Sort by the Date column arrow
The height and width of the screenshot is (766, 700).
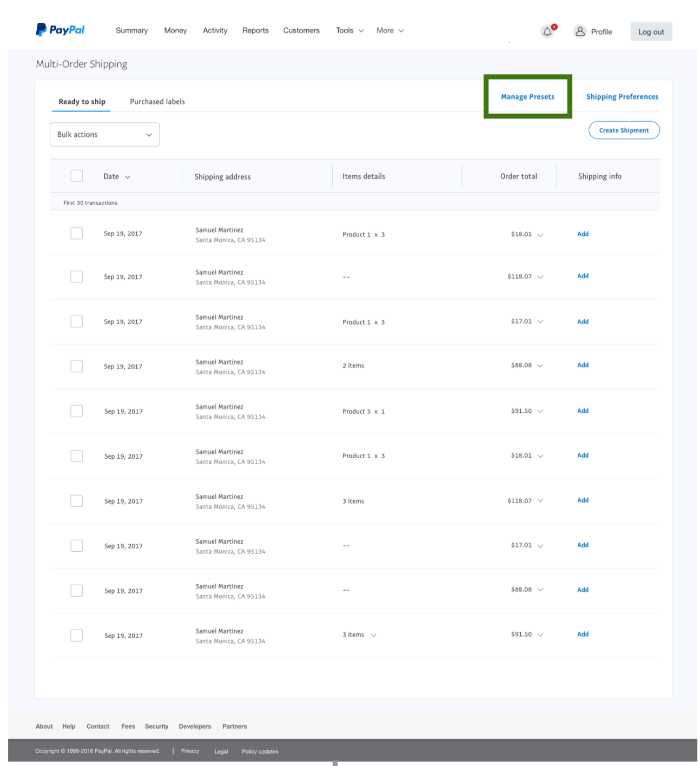pos(128,177)
